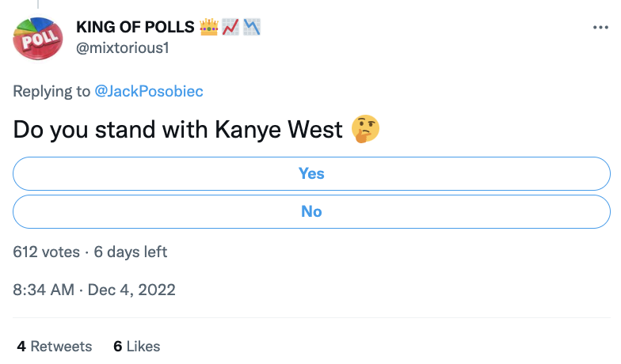Screen dimensions: 621x364
Task: Open the Dec 4, 2022 date link
Action: (131, 290)
